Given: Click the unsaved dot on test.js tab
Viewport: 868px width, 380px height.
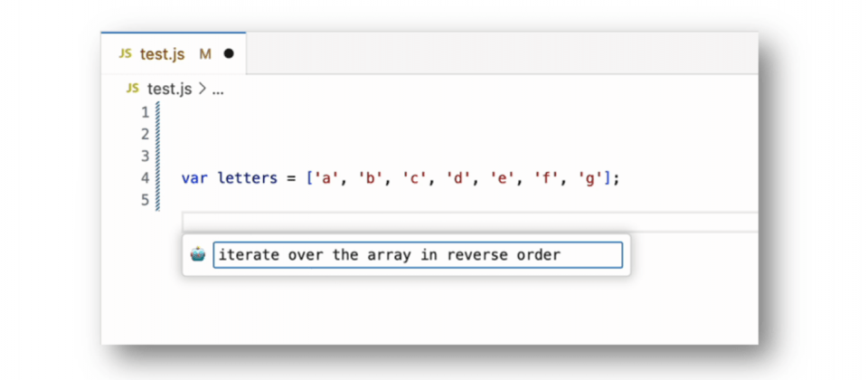Looking at the screenshot, I should (229, 54).
